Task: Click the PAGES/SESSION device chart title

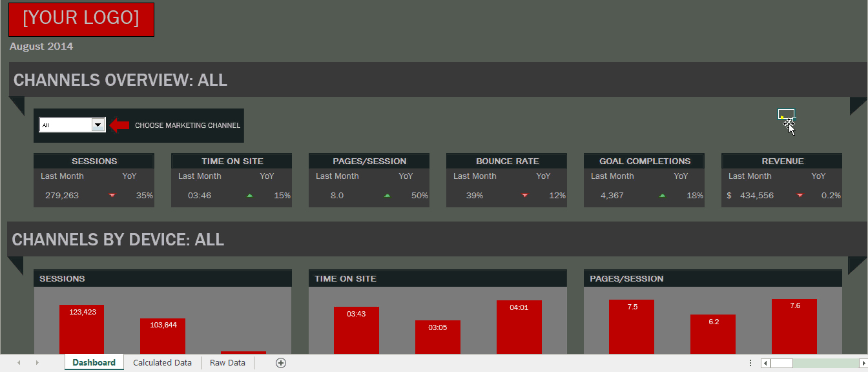Action: click(626, 278)
